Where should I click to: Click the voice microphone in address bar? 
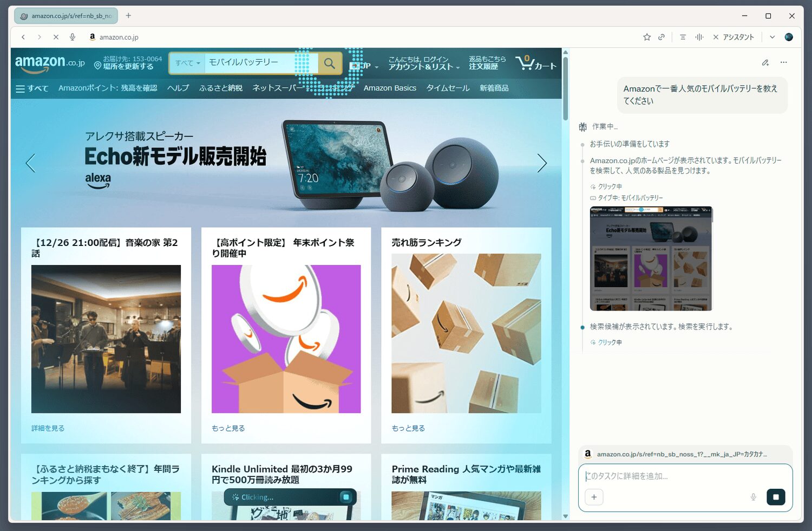(73, 37)
